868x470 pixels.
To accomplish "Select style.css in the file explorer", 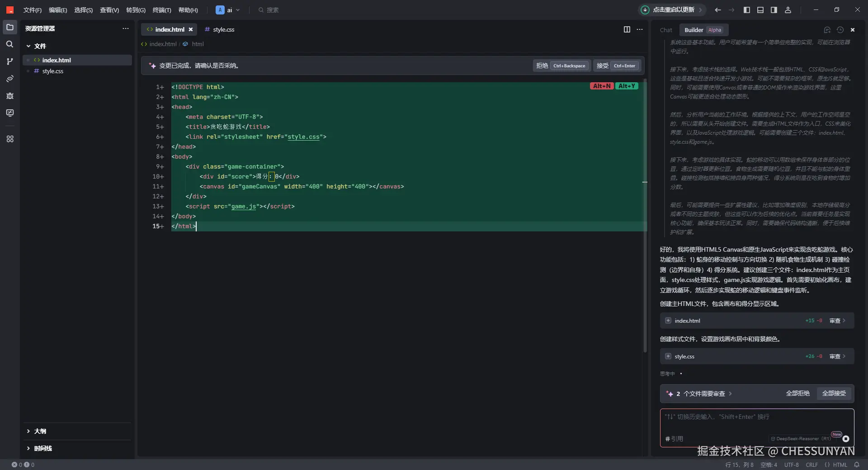I will point(77,71).
